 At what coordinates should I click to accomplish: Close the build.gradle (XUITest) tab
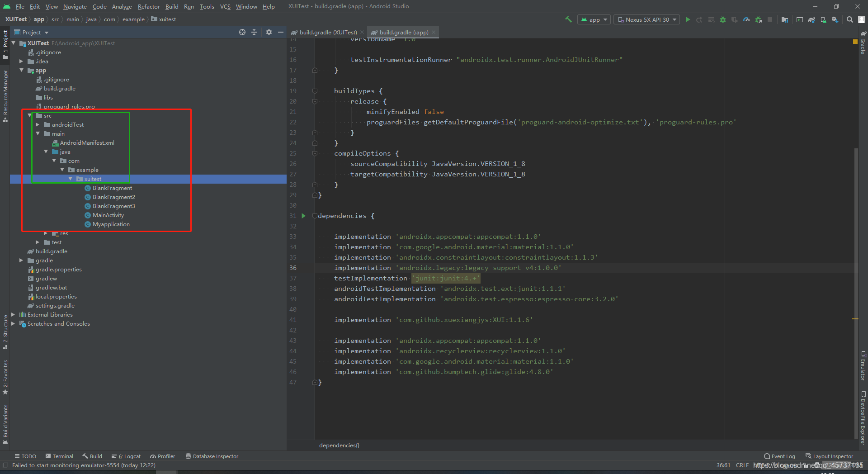[362, 32]
